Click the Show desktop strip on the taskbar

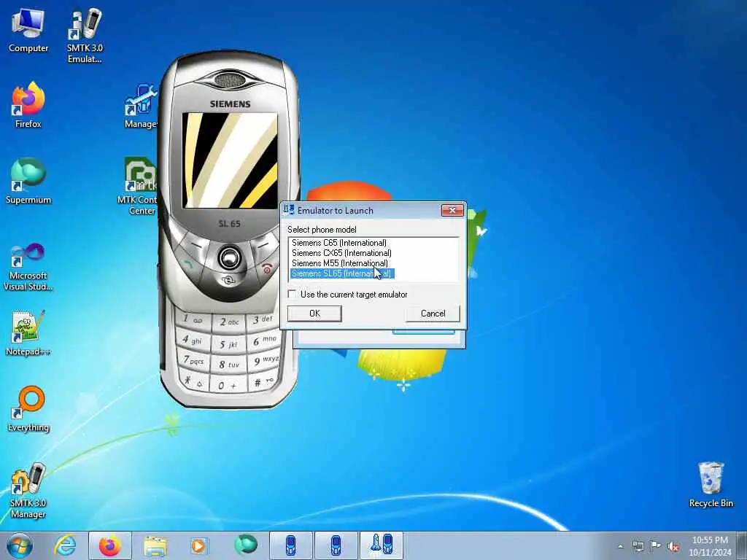click(742, 545)
